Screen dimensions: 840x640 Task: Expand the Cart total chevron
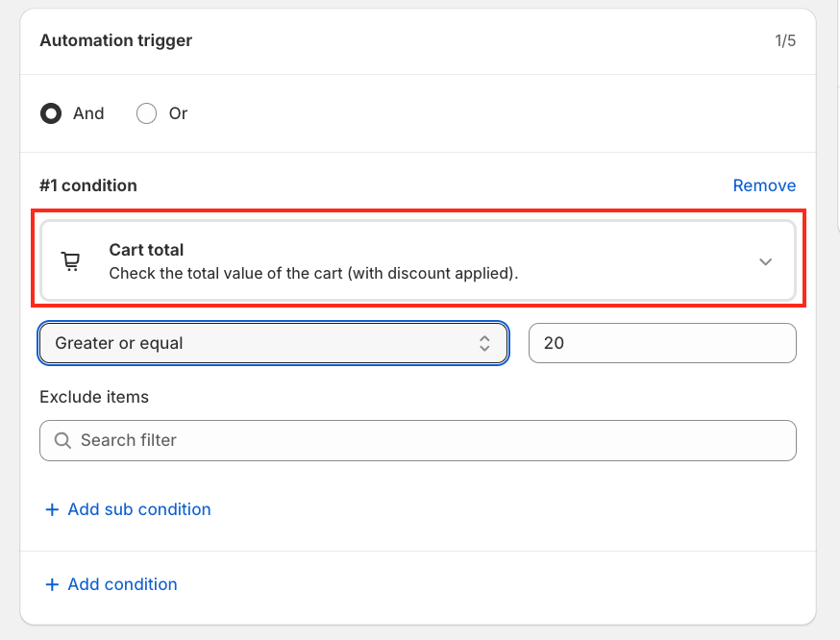[x=765, y=261]
